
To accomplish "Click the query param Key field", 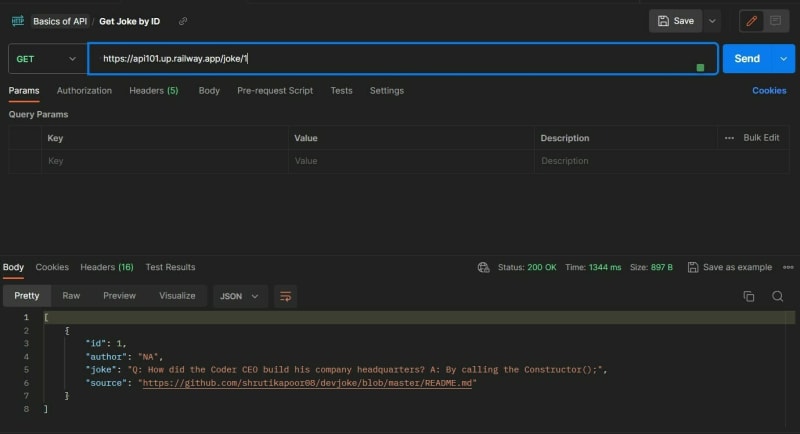I will 165,161.
